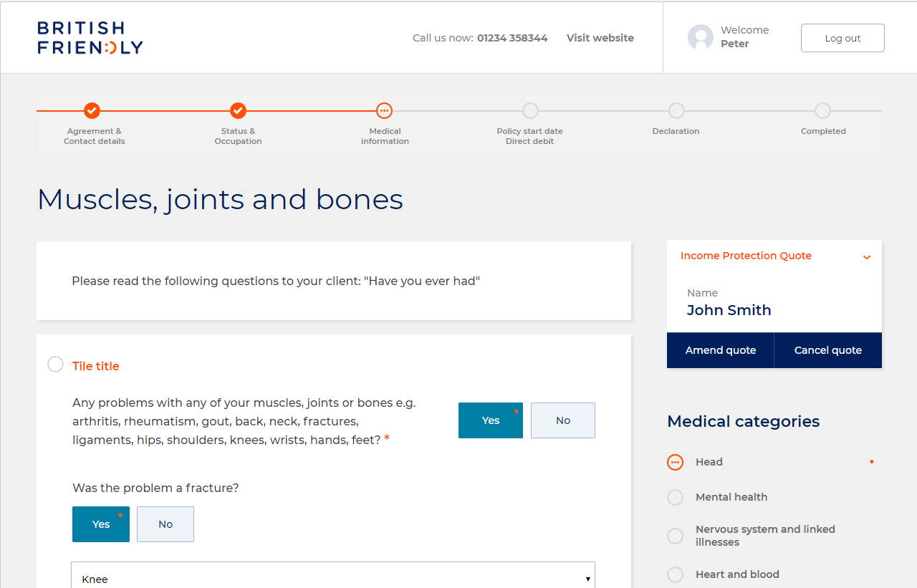
Task: Click the Policy start date step circle
Action: (x=530, y=111)
